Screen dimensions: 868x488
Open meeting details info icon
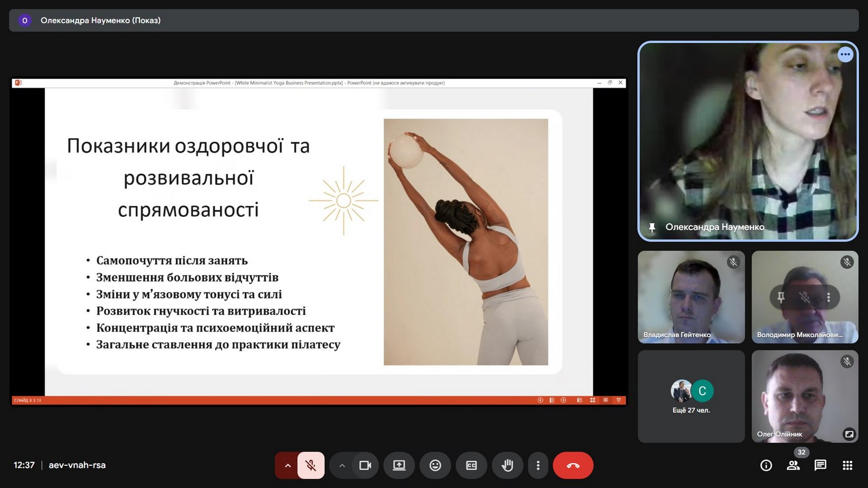click(766, 465)
